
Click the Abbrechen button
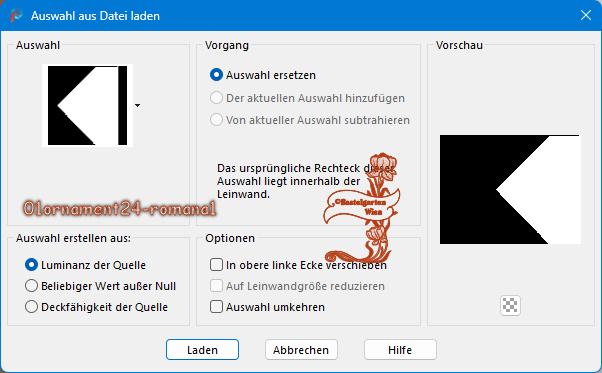click(x=301, y=350)
